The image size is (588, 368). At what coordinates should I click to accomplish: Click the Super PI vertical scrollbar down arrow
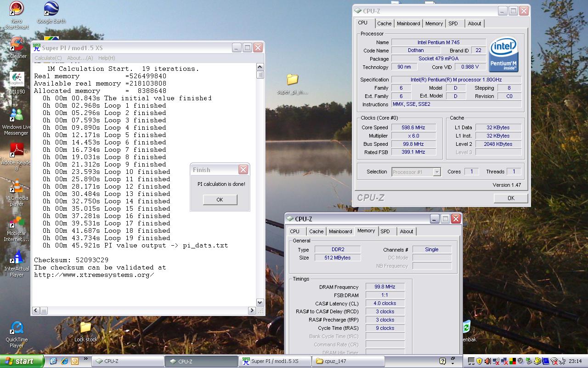(x=260, y=302)
